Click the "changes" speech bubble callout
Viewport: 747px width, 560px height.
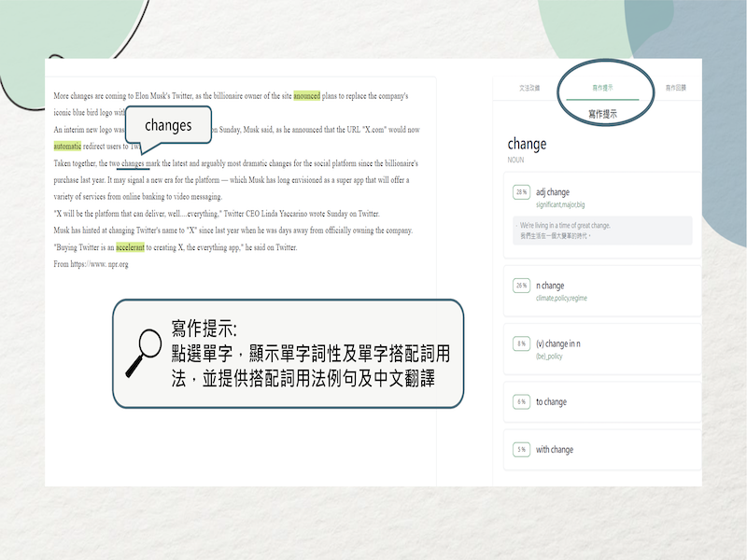pyautogui.click(x=168, y=125)
